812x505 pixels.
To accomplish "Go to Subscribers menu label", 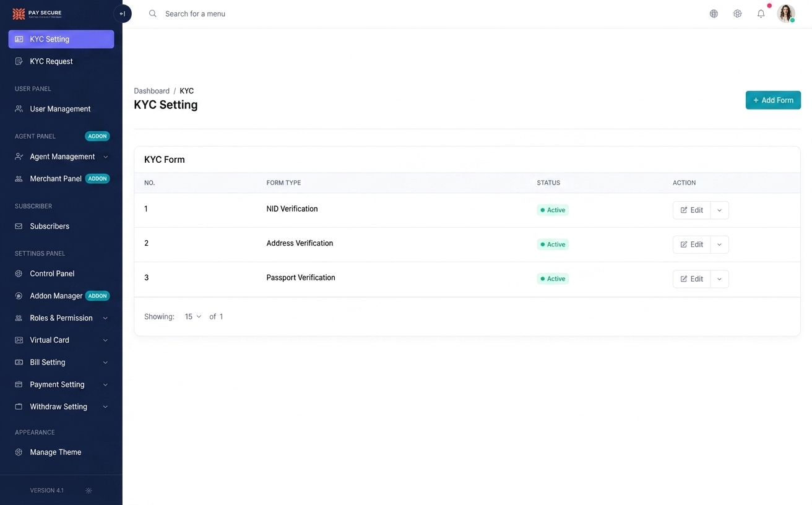I will tap(50, 227).
